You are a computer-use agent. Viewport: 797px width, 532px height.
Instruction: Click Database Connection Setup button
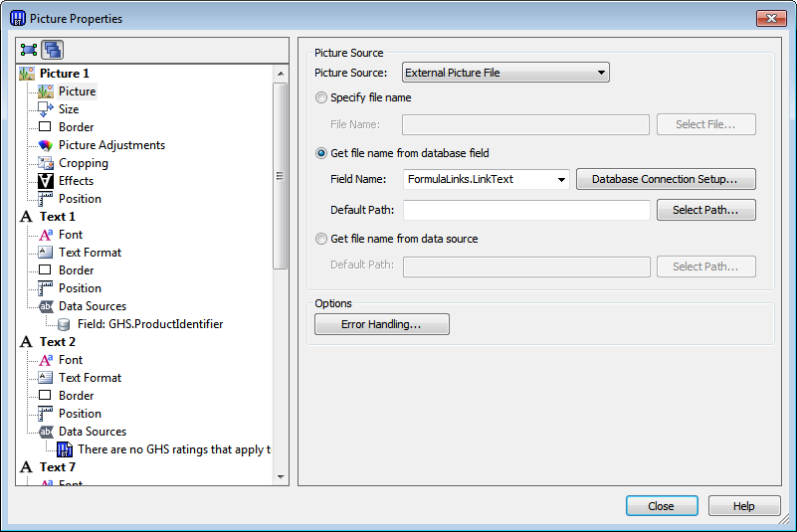[666, 179]
